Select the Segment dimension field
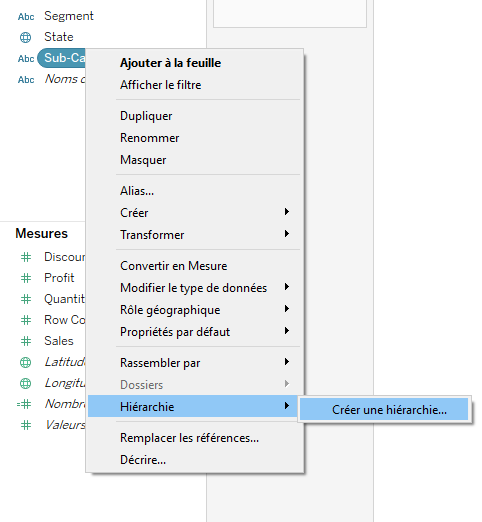 tap(69, 16)
